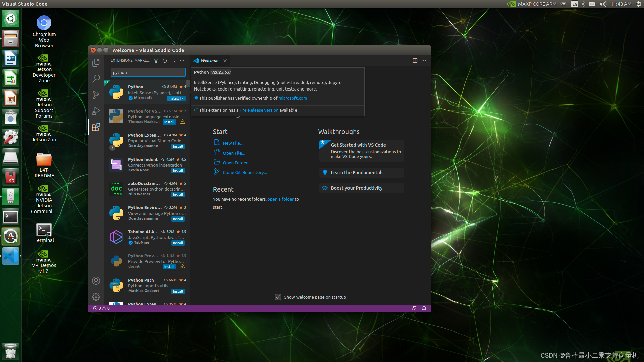Click the extensions list scrollbar
644x362 pixels.
tap(188, 83)
